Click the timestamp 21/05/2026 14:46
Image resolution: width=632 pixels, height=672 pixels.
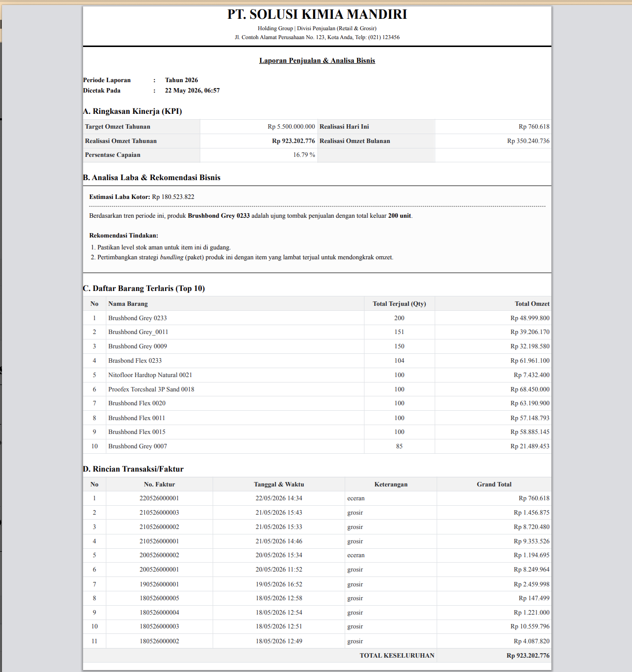tap(279, 541)
